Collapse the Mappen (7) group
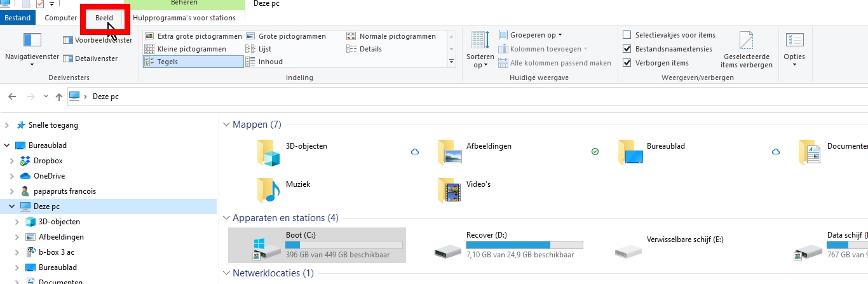This screenshot has width=868, height=284. pyautogui.click(x=227, y=125)
